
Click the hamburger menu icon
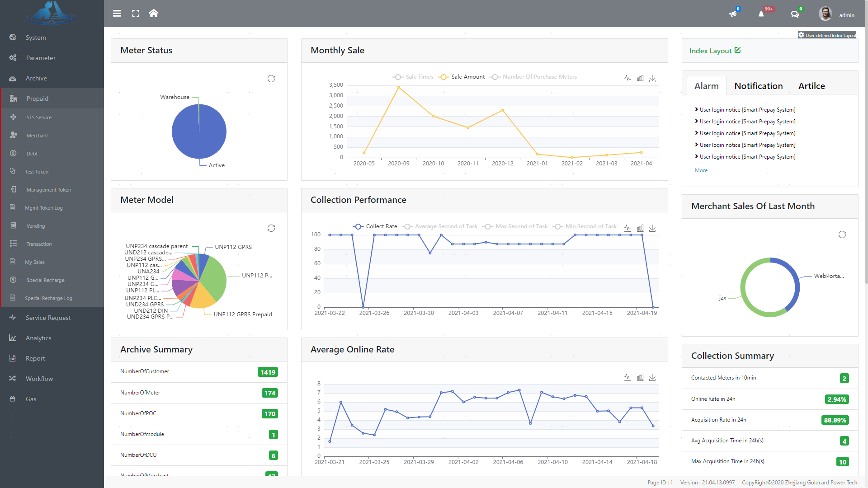(x=117, y=14)
